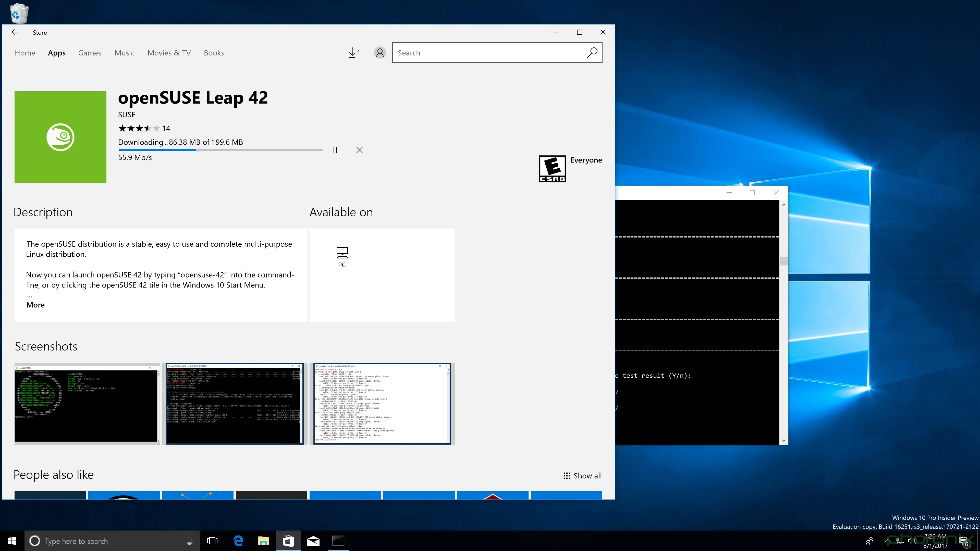The width and height of the screenshot is (980, 551).
Task: Open the Movies & TV tab
Action: click(169, 53)
